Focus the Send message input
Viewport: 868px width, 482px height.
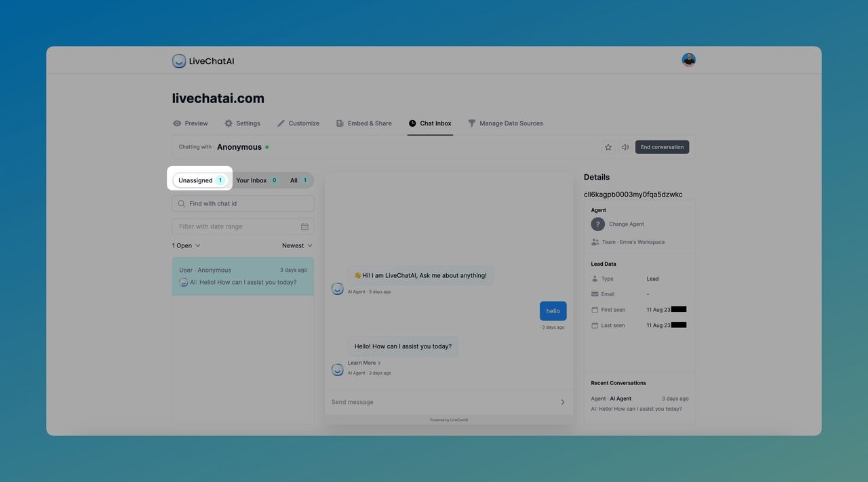tap(441, 402)
